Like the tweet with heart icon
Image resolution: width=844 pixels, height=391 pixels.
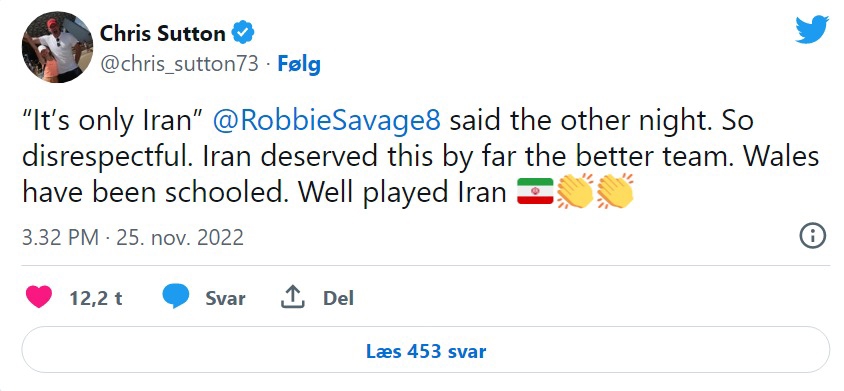tap(39, 297)
